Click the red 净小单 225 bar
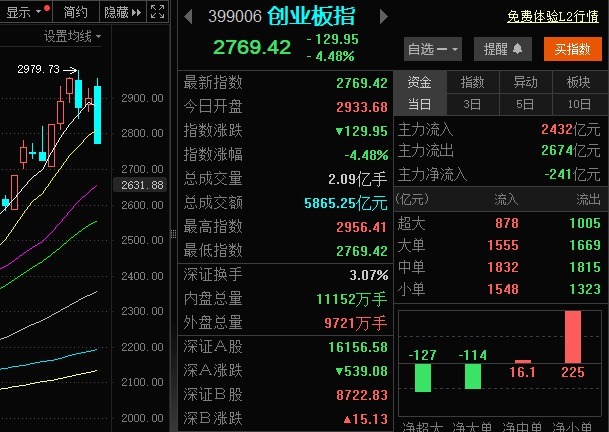 573,337
